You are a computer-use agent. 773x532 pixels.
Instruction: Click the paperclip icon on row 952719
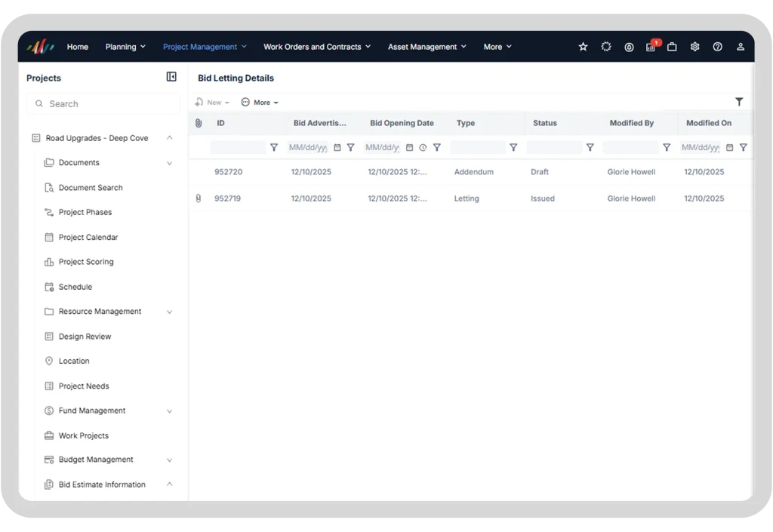pos(199,198)
